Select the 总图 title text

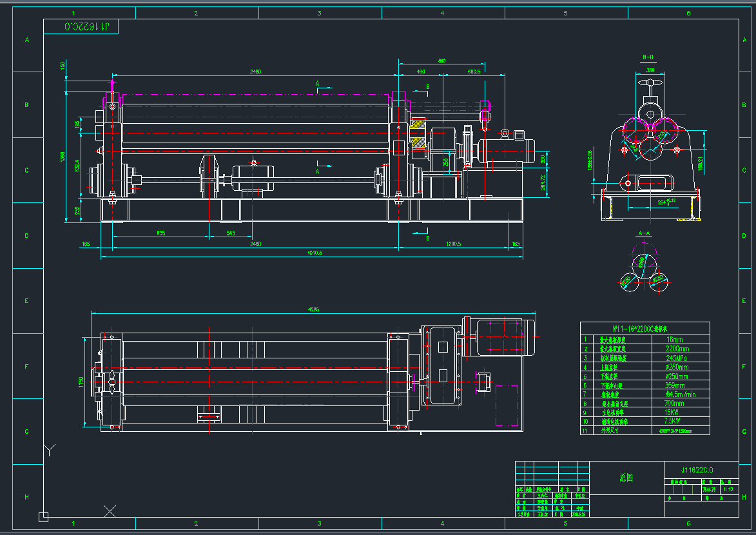626,478
